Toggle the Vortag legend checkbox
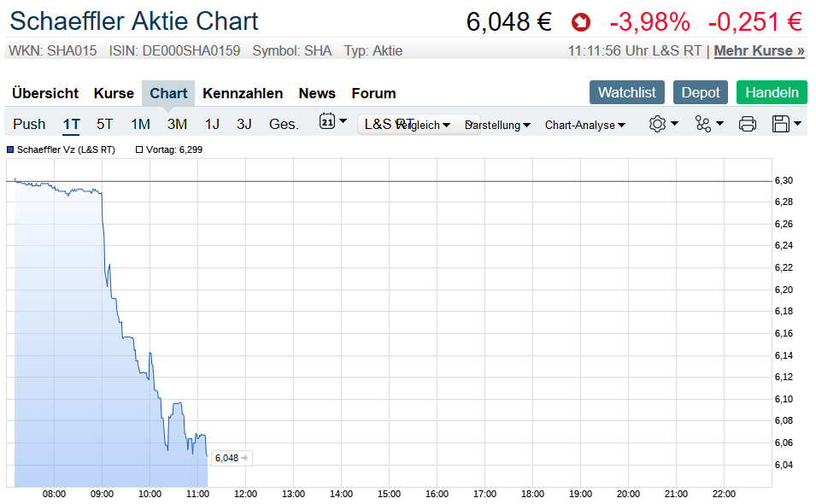 tap(139, 149)
